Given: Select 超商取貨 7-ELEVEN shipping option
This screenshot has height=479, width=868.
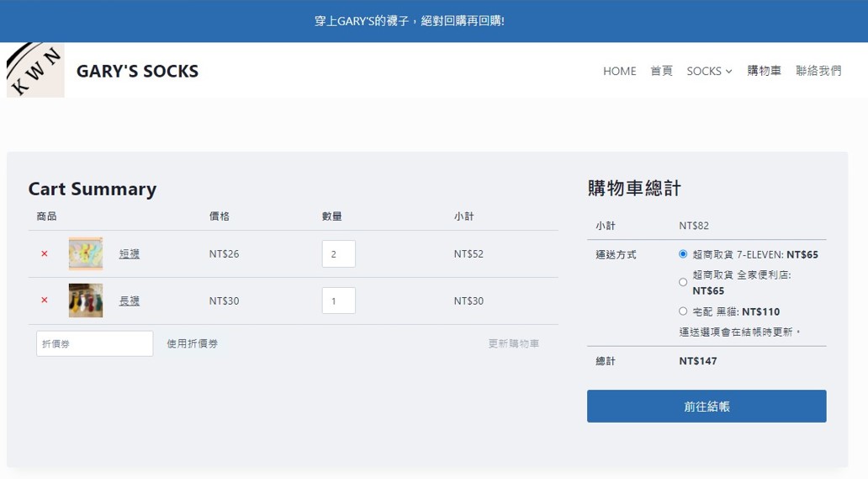Looking at the screenshot, I should point(683,253).
